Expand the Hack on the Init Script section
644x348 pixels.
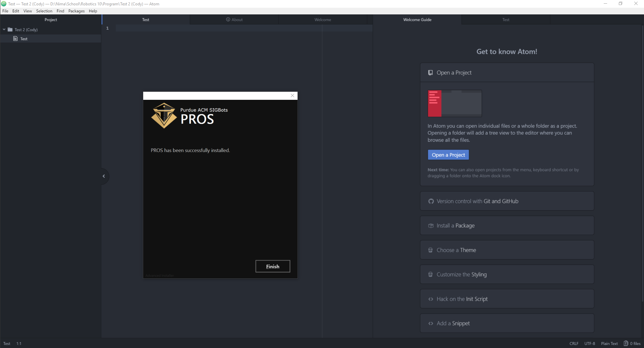click(x=507, y=299)
